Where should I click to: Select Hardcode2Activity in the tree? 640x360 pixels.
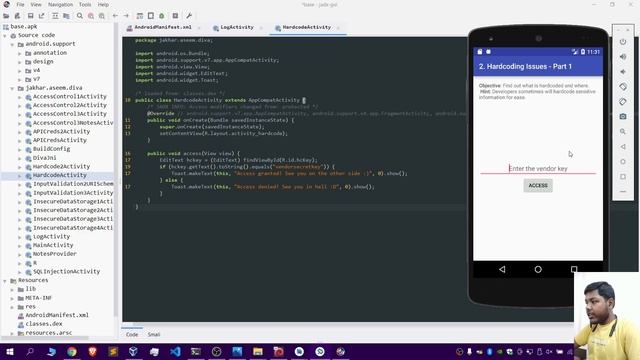(x=61, y=167)
